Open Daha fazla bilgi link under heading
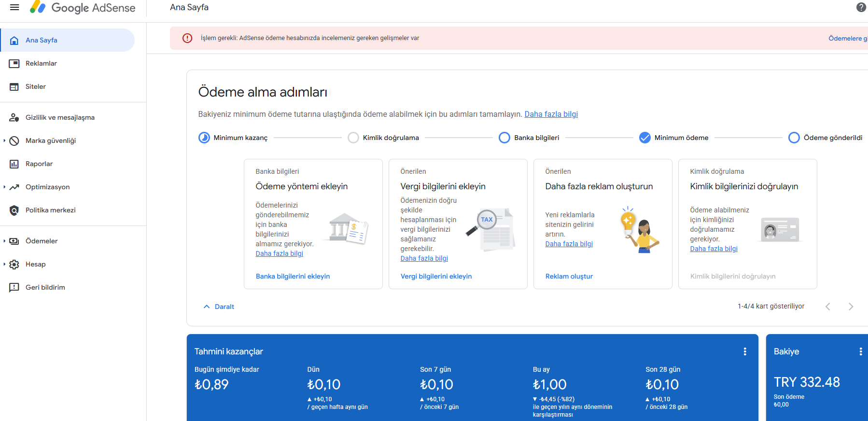Screen dimensions: 868x421 551,114
